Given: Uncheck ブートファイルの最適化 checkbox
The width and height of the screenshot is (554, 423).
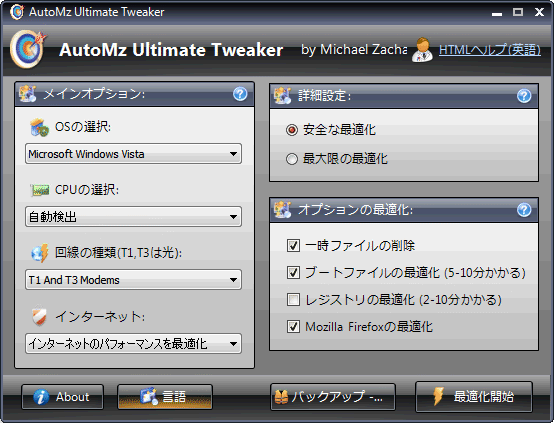Looking at the screenshot, I should tap(294, 272).
